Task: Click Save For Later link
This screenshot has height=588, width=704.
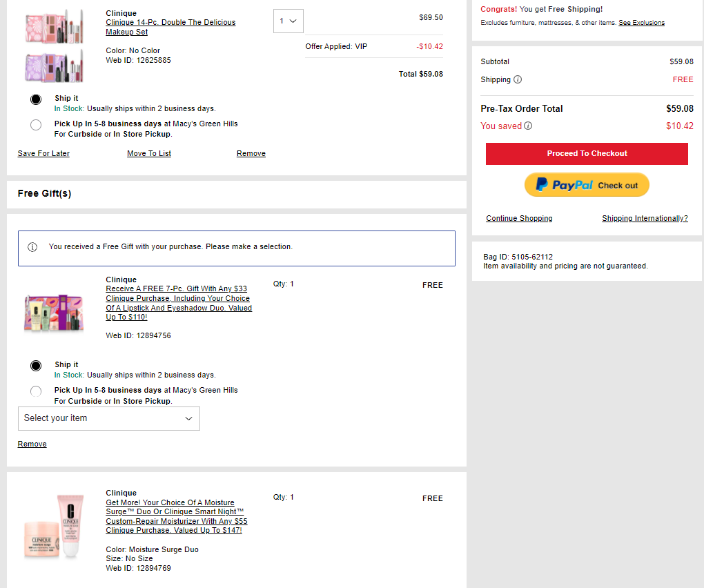Action: [43, 153]
